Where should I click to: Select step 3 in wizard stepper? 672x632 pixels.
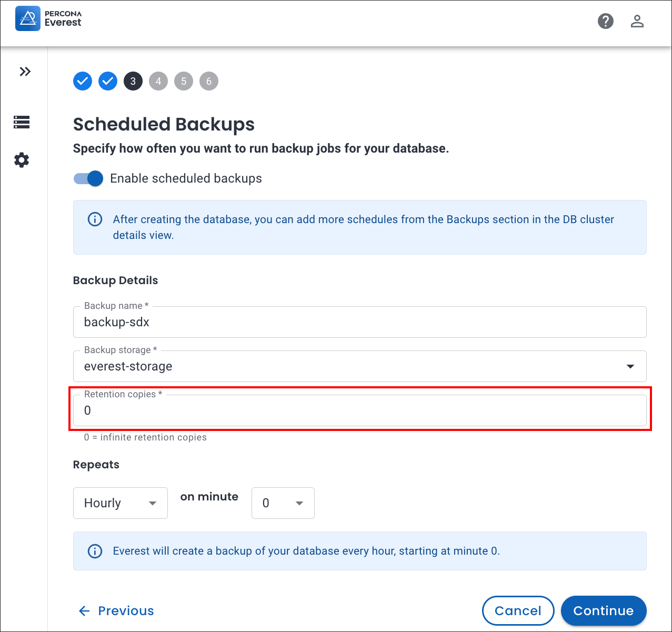[x=133, y=81]
